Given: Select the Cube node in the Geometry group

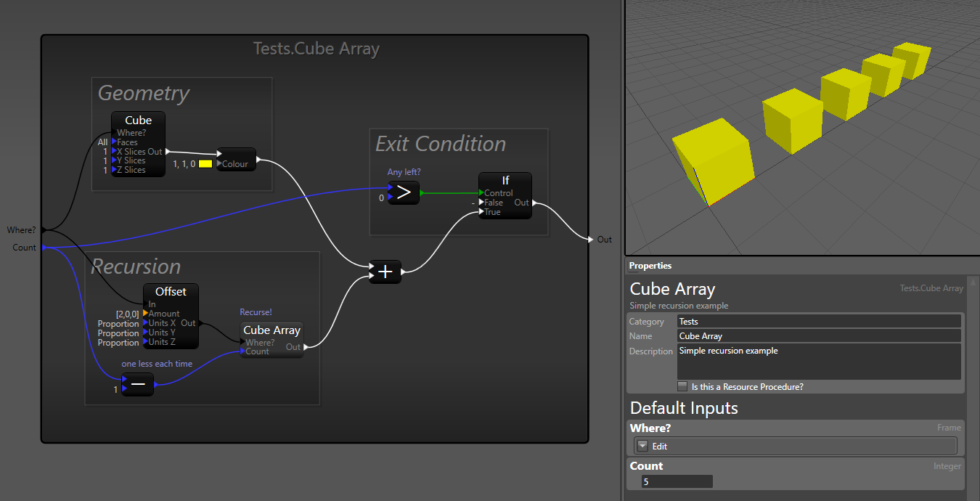Looking at the screenshot, I should (137, 121).
